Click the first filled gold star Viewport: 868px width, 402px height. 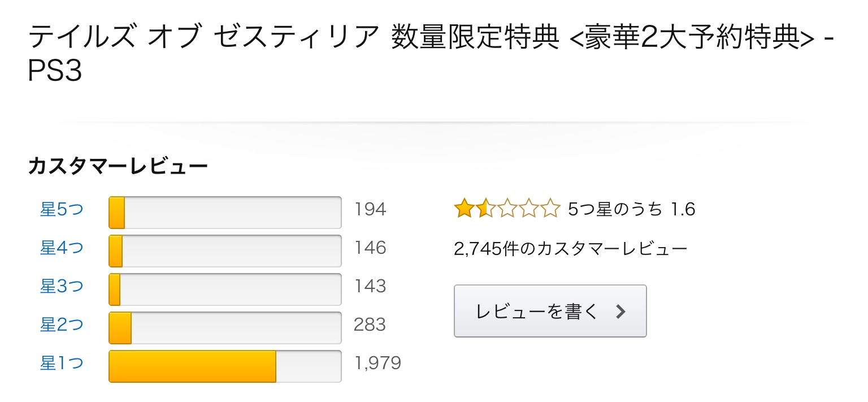point(465,209)
